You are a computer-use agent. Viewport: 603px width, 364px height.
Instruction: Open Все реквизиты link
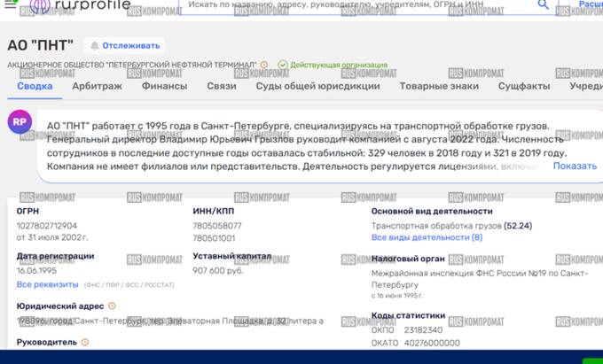click(47, 284)
